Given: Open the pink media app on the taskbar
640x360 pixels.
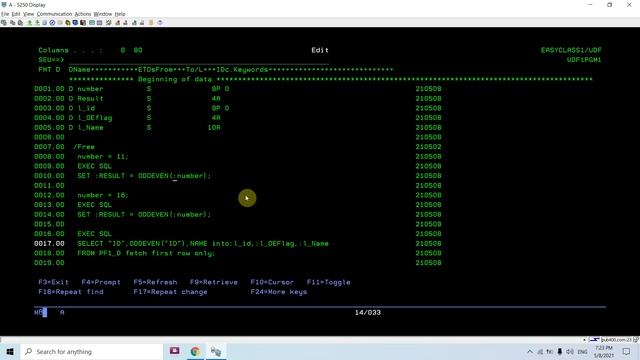Looking at the screenshot, I should (x=175, y=351).
